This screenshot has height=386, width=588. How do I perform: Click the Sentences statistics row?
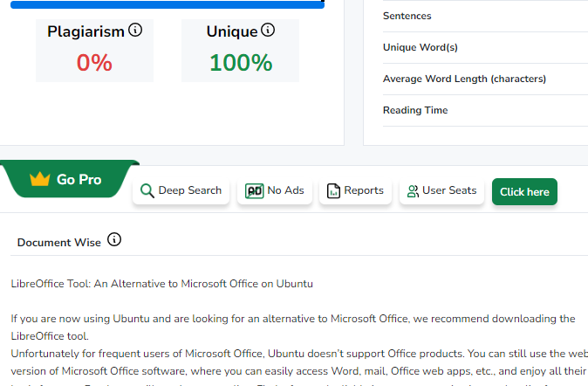(485, 16)
